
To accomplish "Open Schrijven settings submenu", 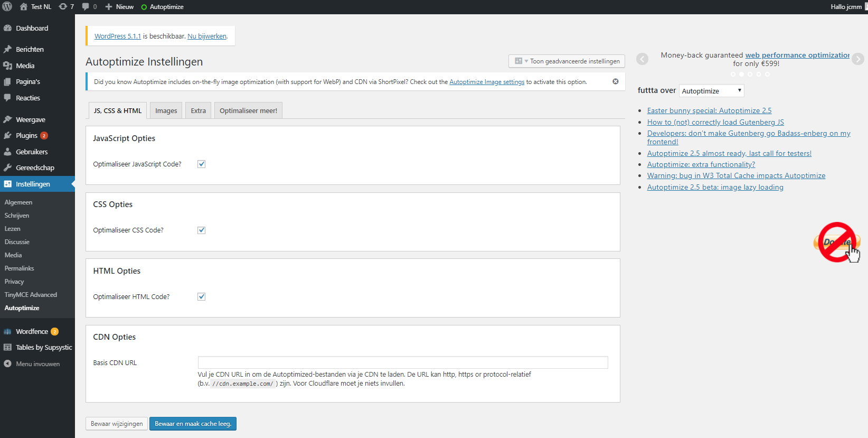I will 17,216.
